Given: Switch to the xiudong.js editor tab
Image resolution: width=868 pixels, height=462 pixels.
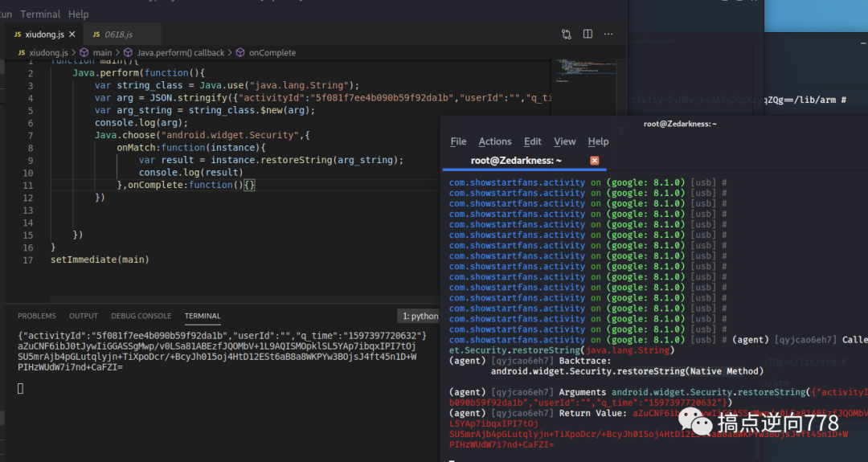Looking at the screenshot, I should click(44, 35).
